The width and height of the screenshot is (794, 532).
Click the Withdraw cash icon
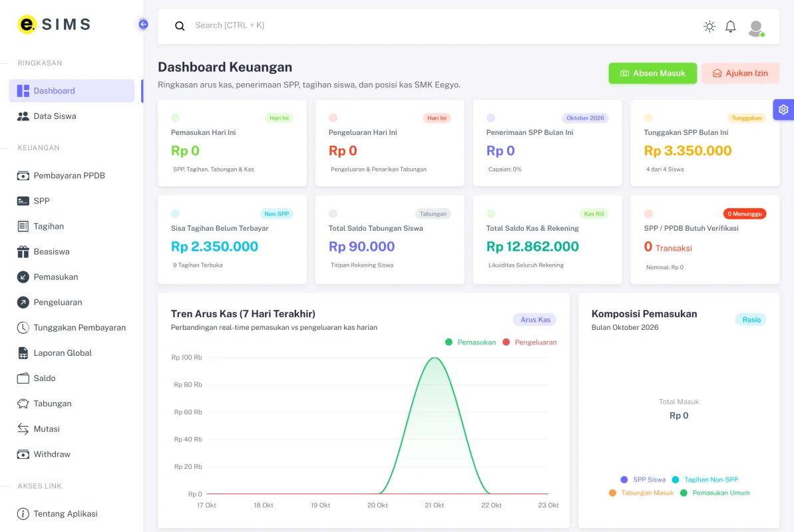pyautogui.click(x=23, y=454)
